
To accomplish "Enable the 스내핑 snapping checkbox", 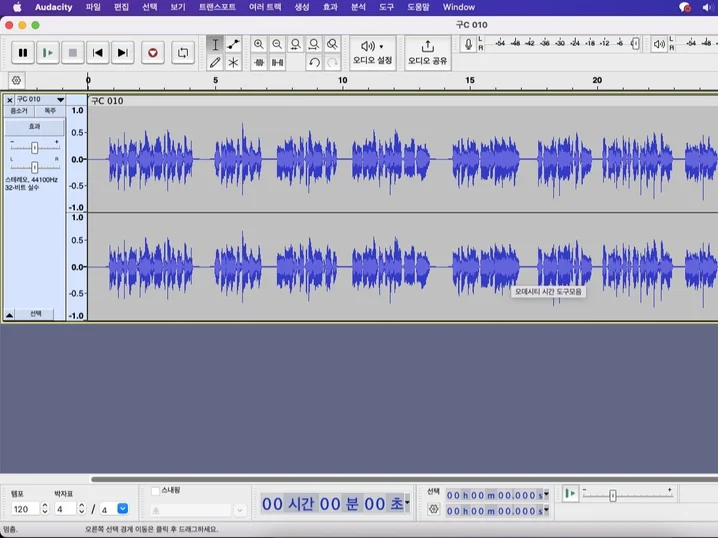I will click(x=155, y=491).
